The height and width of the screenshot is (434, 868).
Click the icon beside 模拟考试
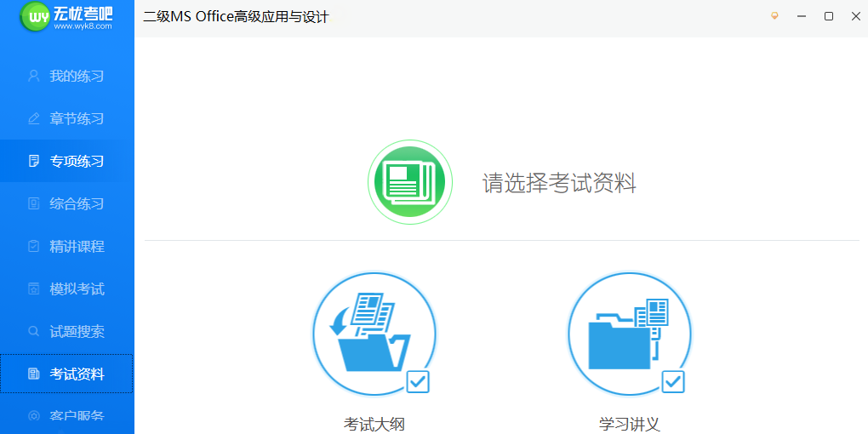pyautogui.click(x=34, y=289)
